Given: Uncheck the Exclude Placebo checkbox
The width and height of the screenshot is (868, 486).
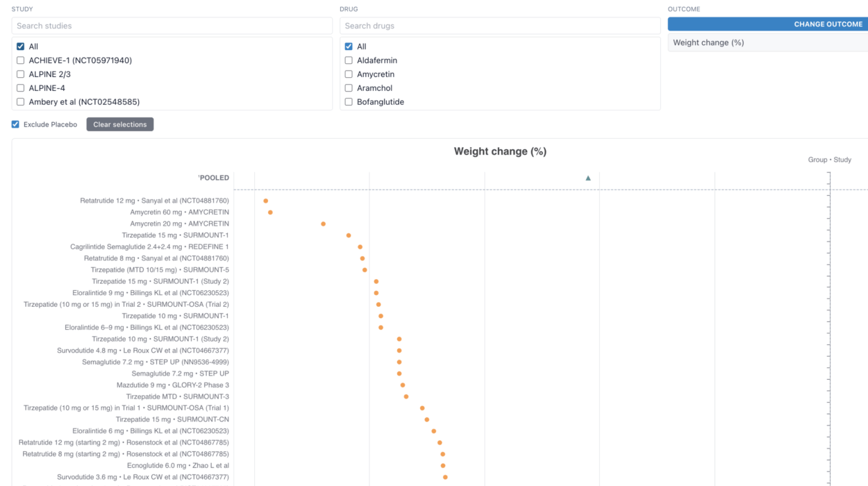Looking at the screenshot, I should pyautogui.click(x=16, y=124).
